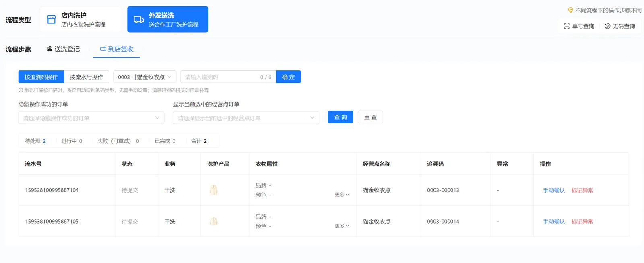The image size is (644, 263).
Task: Click the 送洗登记 tab icon
Action: (x=50, y=49)
